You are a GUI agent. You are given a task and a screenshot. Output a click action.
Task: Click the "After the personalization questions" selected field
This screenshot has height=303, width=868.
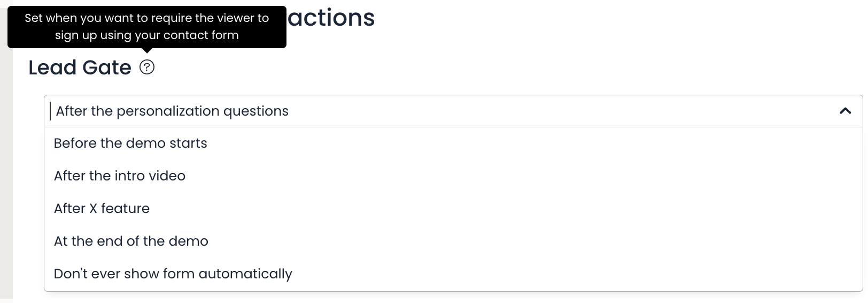point(172,111)
